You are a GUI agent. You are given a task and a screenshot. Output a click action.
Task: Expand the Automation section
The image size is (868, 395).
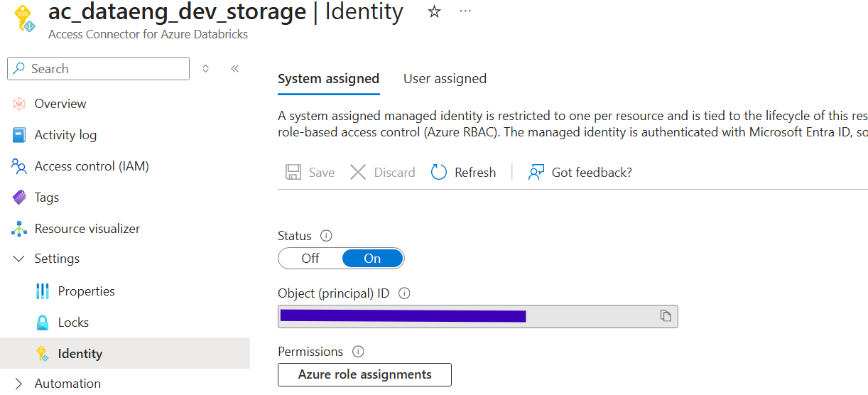click(19, 384)
